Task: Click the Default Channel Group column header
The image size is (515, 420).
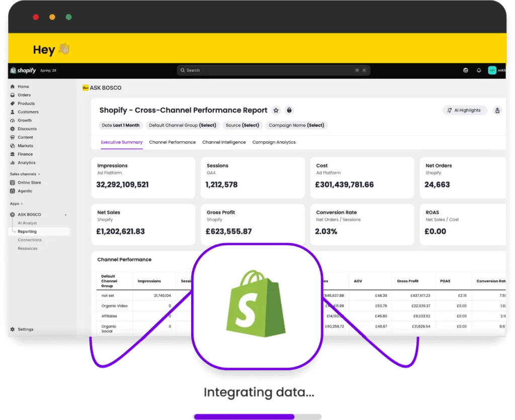Action: point(109,281)
